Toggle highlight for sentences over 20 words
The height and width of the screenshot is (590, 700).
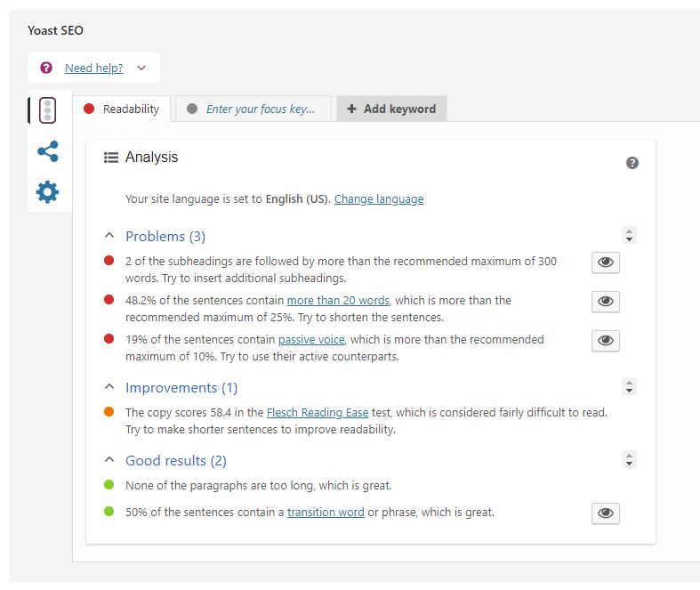click(x=606, y=302)
